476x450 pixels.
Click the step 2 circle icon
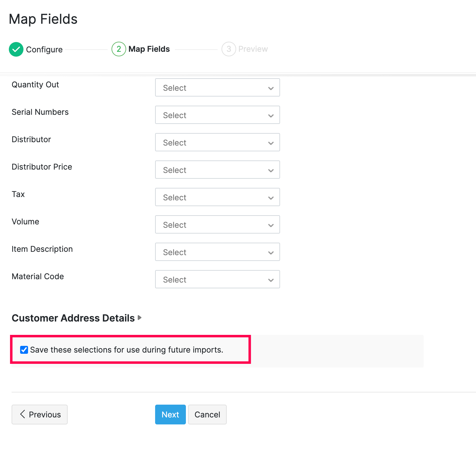119,49
